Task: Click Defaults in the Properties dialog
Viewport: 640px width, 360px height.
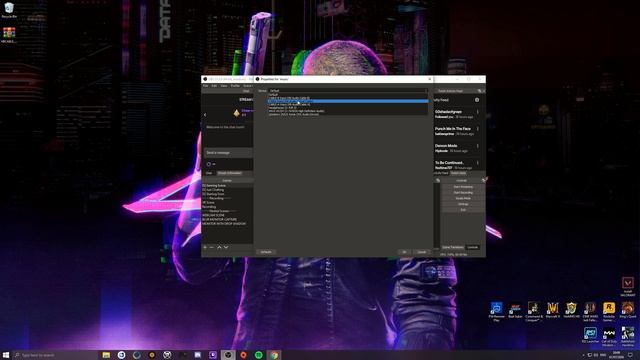Action: [266, 252]
